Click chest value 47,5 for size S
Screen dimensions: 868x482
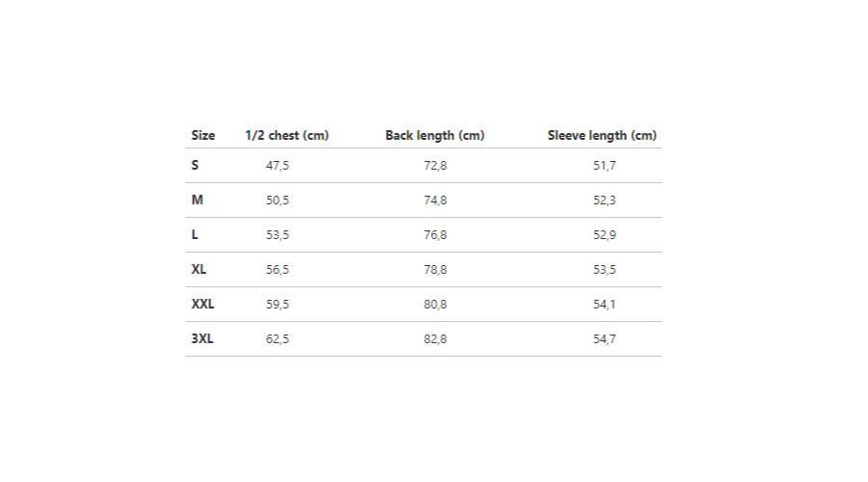(278, 166)
